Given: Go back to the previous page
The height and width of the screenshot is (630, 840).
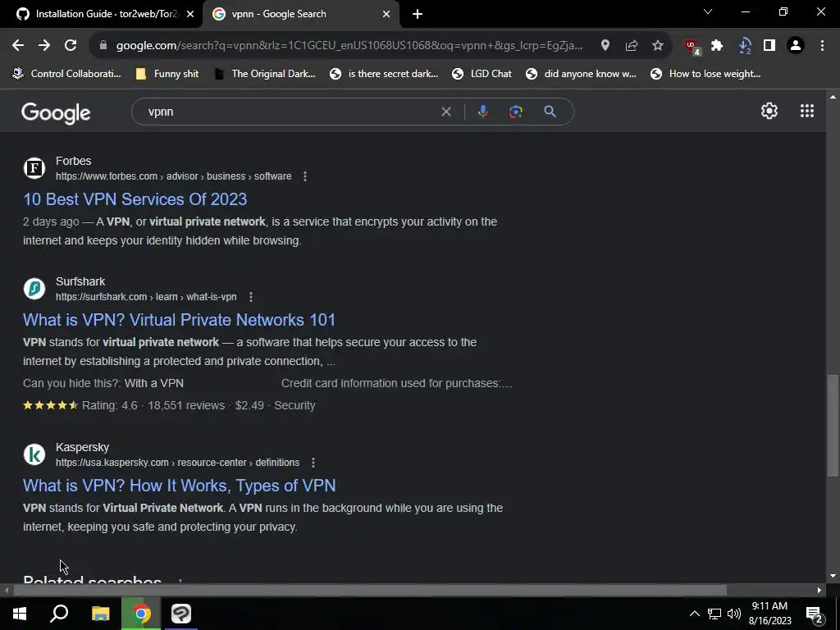Looking at the screenshot, I should [x=18, y=46].
